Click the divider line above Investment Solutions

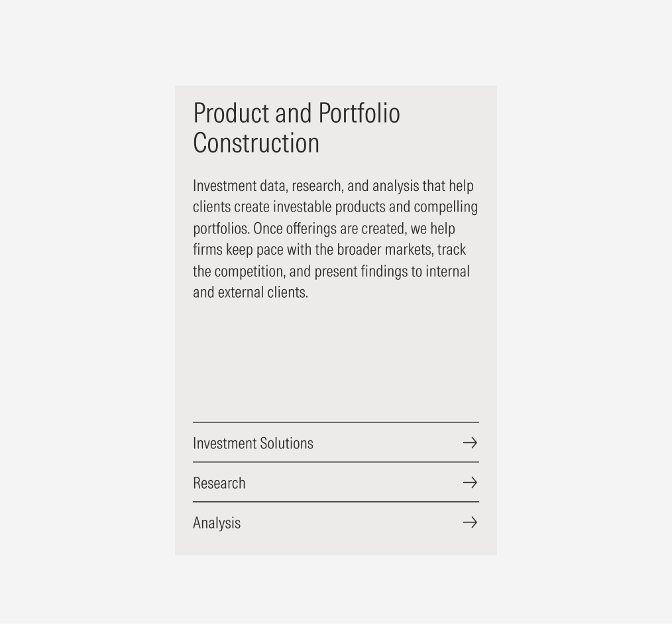click(336, 422)
